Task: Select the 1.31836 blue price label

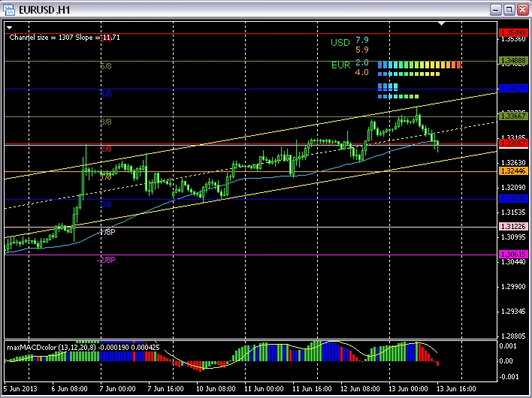Action: (x=513, y=199)
